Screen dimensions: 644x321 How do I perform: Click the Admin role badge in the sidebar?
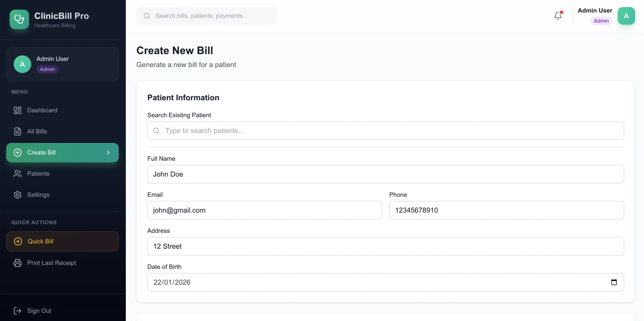[x=47, y=69]
